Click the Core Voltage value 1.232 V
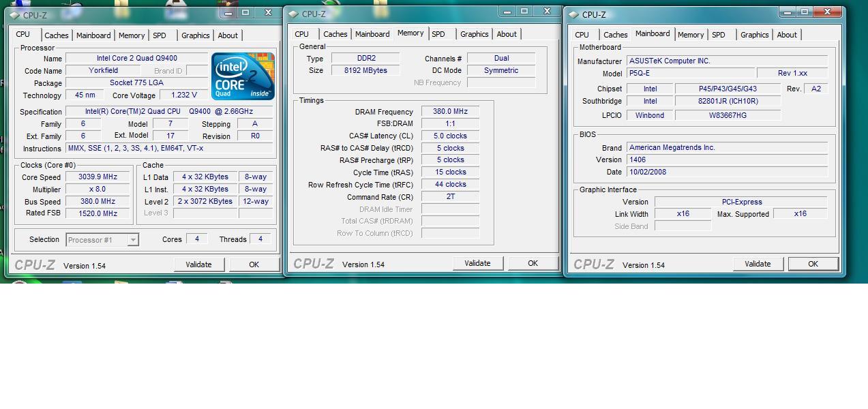 tap(184, 95)
